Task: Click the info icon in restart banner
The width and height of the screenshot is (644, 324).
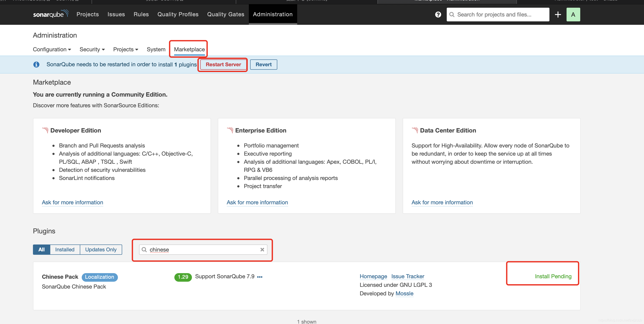Action: [37, 65]
